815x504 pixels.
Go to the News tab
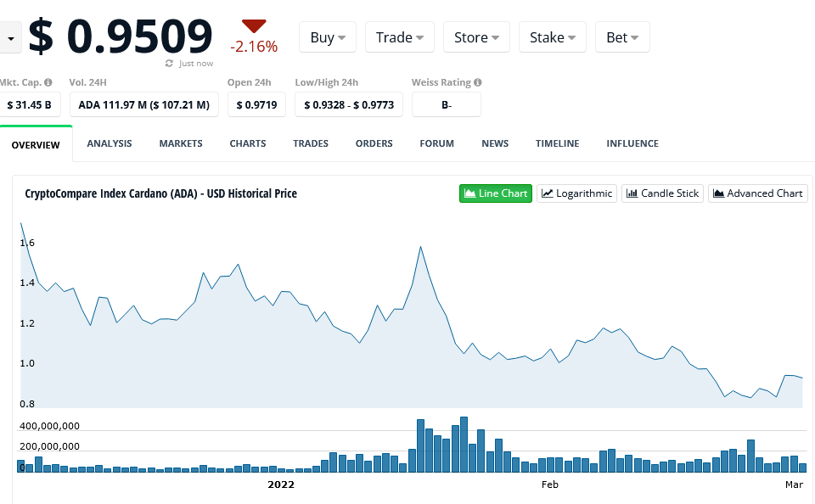click(x=495, y=143)
